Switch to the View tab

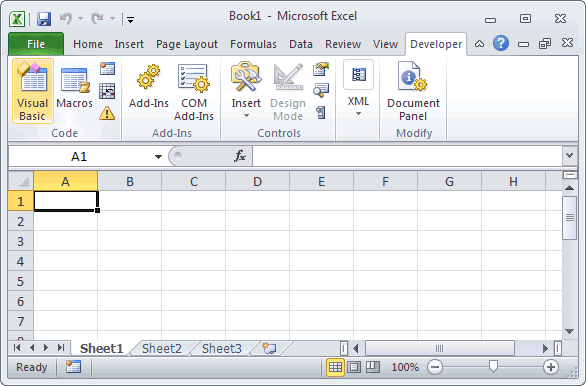coord(385,44)
